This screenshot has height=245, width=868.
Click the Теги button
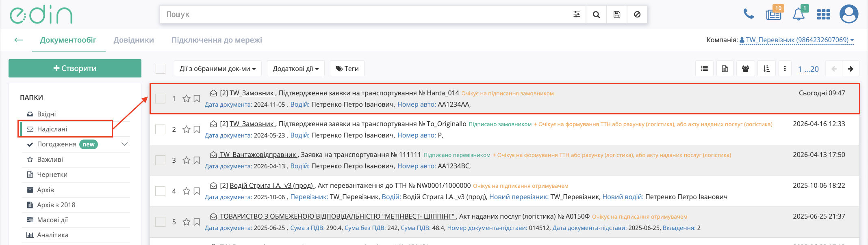pos(347,69)
